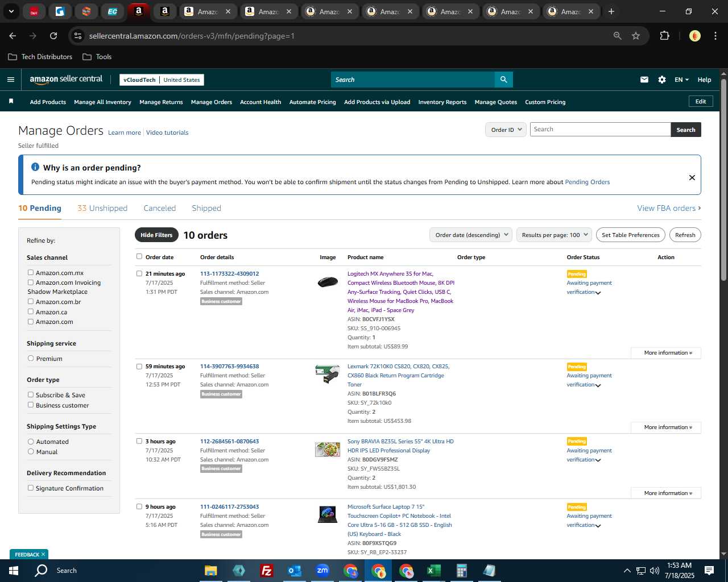Click the browser zoom magnifier icon

click(x=617, y=36)
